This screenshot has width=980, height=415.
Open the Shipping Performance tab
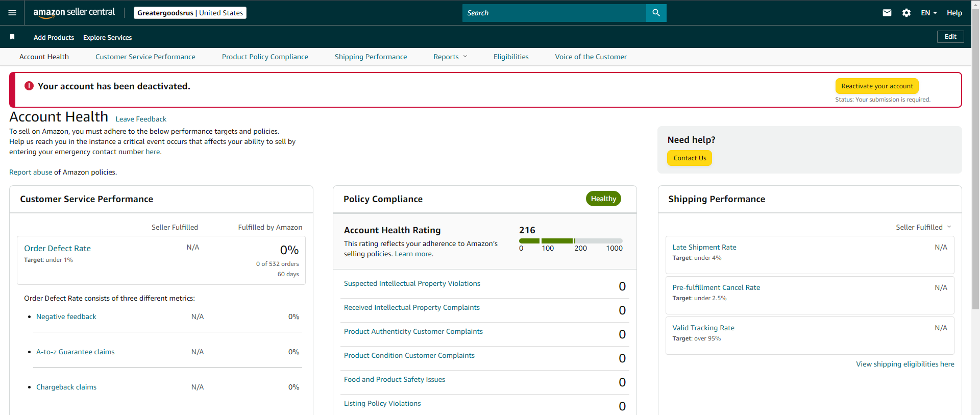click(371, 57)
